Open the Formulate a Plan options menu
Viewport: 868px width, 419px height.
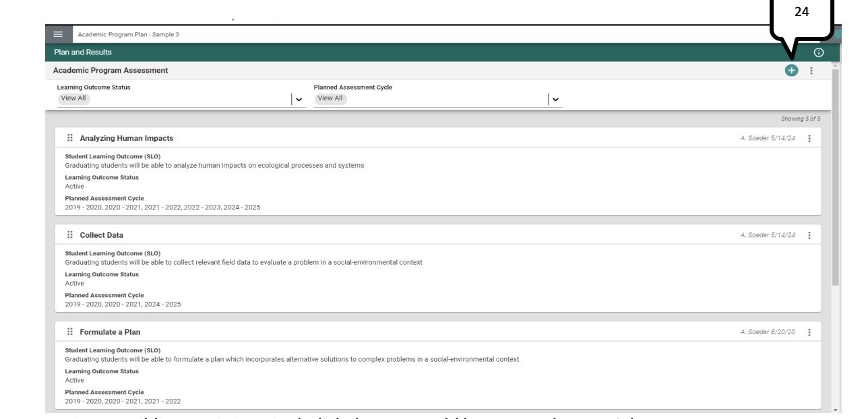(x=811, y=332)
